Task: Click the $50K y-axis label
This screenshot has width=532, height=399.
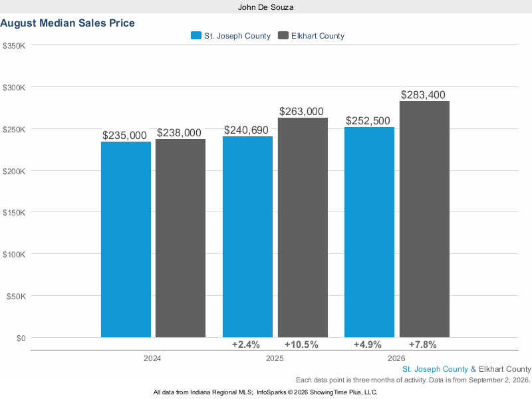Action: [16, 297]
